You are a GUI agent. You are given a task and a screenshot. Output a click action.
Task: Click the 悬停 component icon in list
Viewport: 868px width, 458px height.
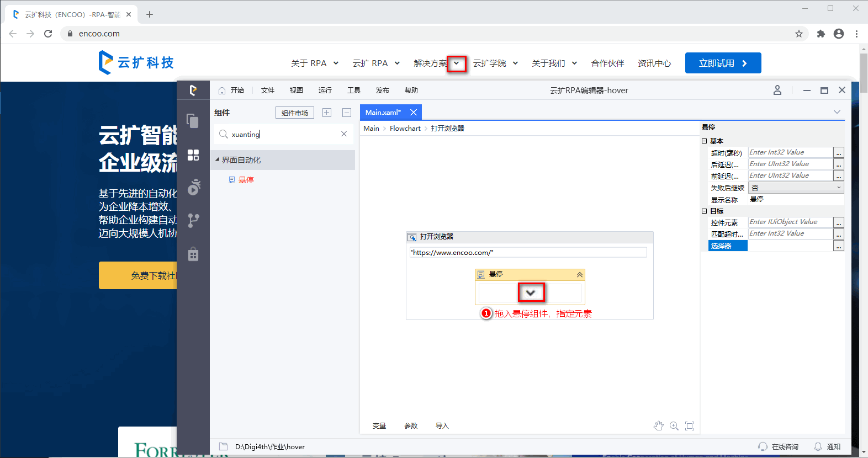click(x=232, y=180)
